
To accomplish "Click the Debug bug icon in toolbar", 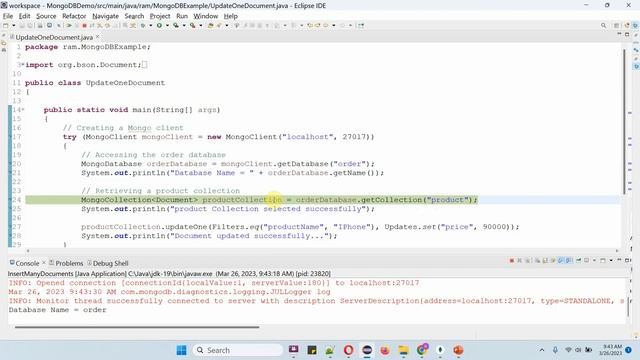I will (x=142, y=25).
